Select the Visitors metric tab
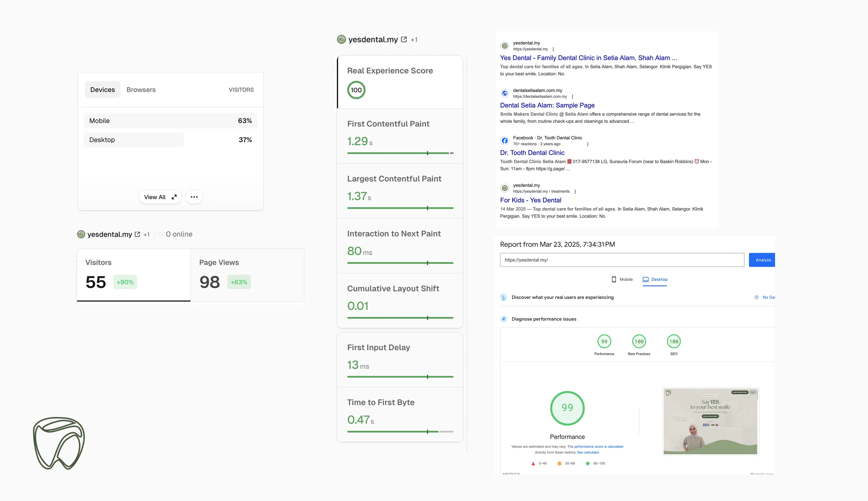 click(134, 275)
